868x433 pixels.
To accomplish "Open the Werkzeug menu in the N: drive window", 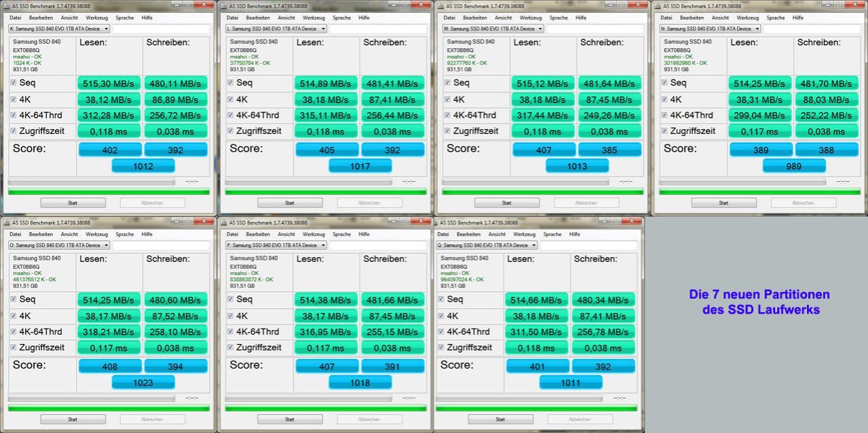I will pos(747,18).
